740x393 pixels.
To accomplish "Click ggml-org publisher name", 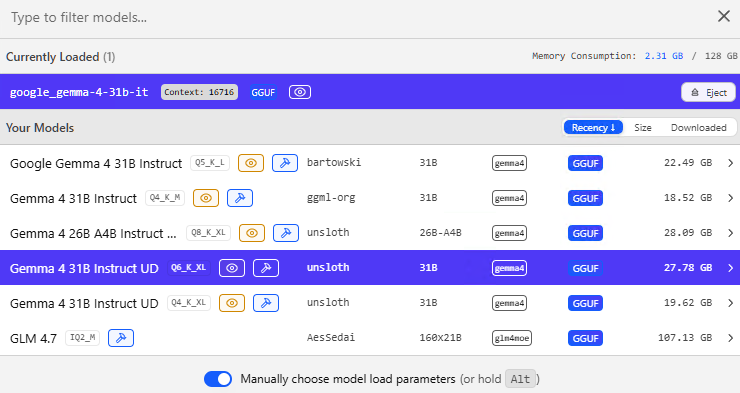I will point(331,198).
